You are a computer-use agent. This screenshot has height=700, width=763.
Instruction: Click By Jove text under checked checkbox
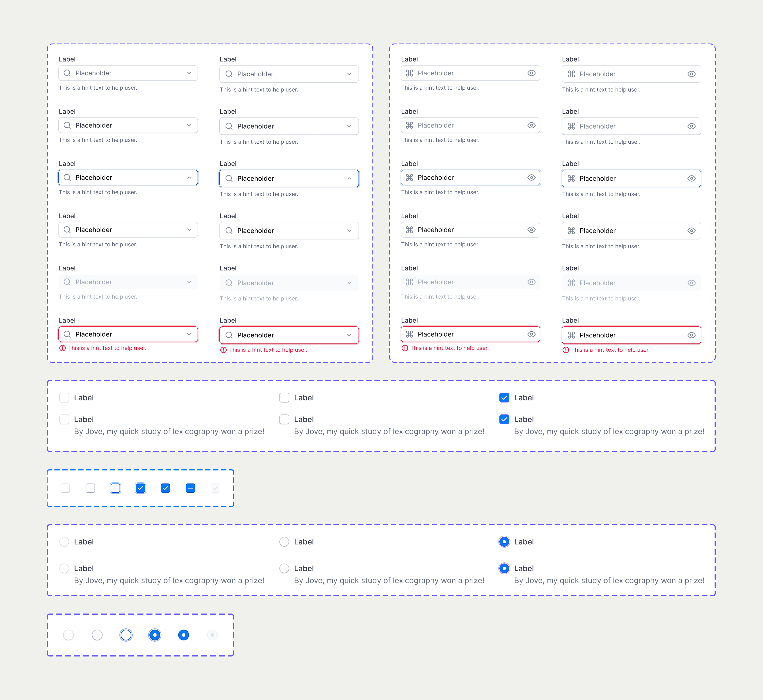coord(609,431)
